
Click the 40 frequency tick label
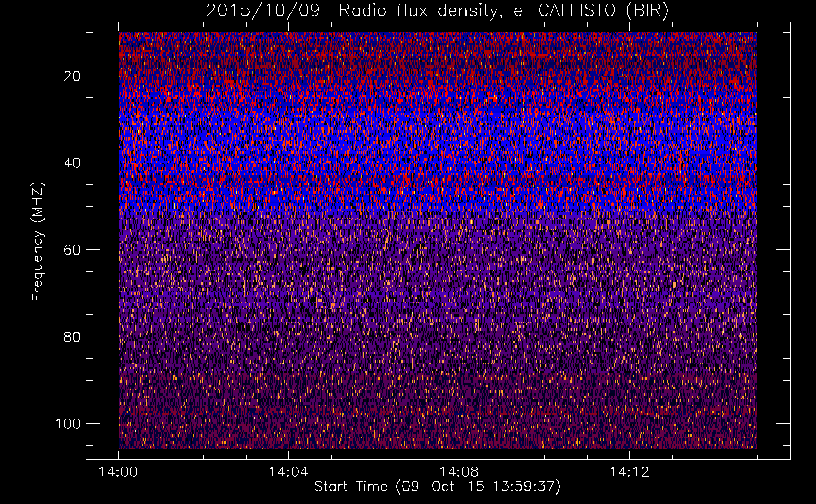click(x=73, y=163)
